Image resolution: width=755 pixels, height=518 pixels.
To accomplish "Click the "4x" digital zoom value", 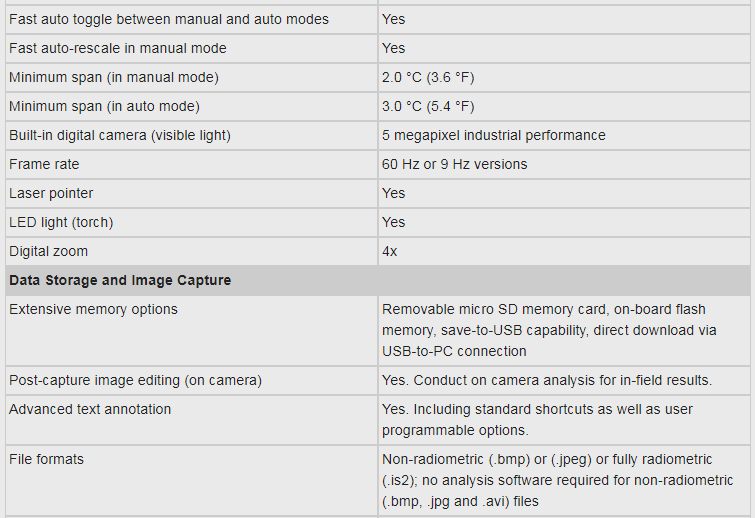I will pos(390,251).
